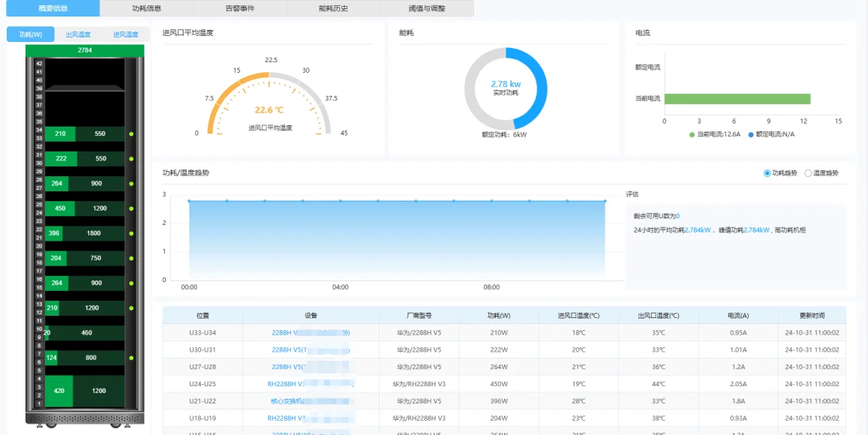868x435 pixels.
Task: Open RH2288H V3 link in row U24-U25
Action: tap(311, 384)
